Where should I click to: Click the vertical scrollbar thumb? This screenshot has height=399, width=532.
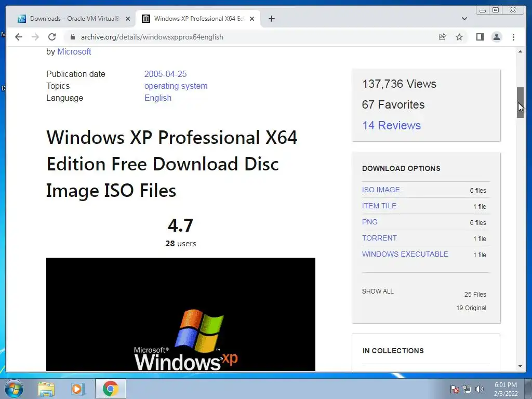click(x=520, y=102)
